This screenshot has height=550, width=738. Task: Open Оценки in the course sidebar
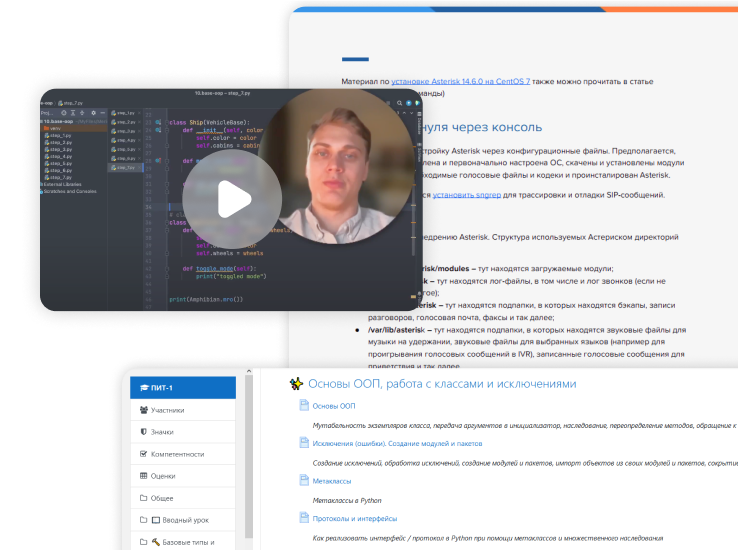(x=183, y=476)
